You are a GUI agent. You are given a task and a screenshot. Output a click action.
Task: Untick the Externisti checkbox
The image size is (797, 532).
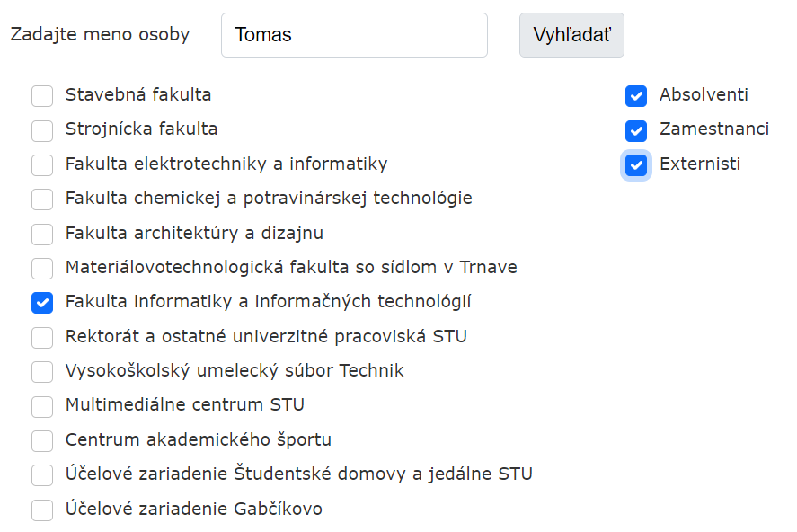coord(636,165)
